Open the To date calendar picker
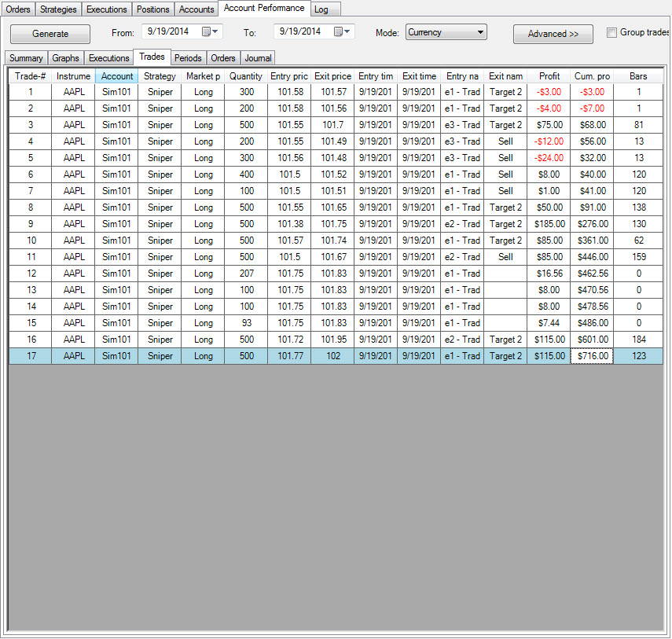Screen dimensions: 672x639 342,31
